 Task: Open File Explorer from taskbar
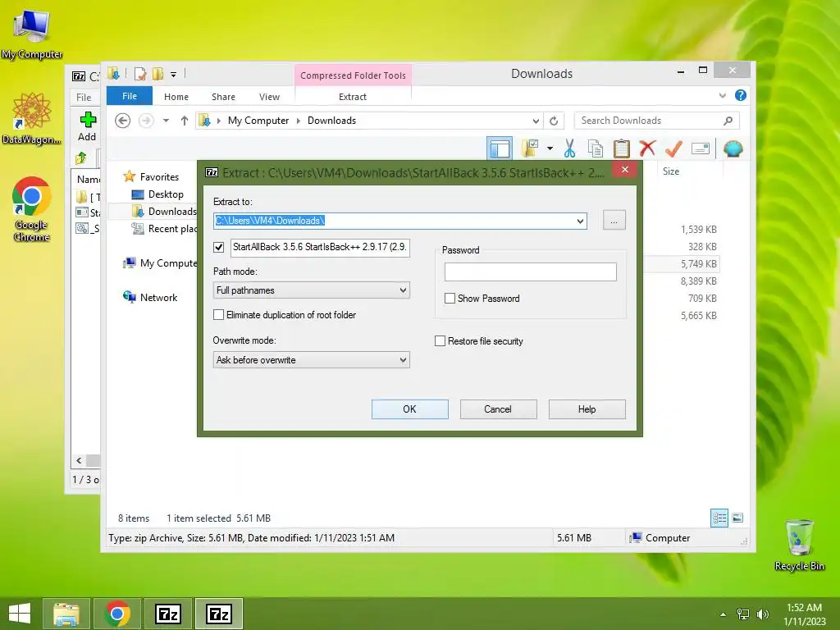[66, 614]
